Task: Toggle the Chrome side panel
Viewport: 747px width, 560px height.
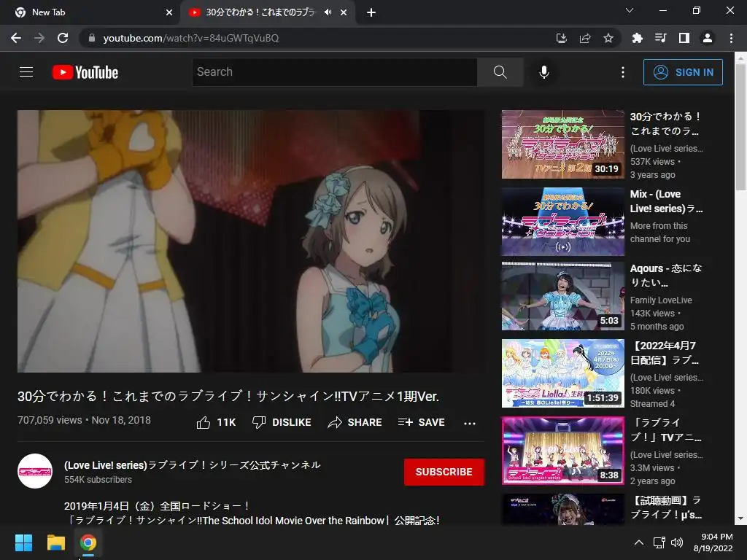Action: pyautogui.click(x=684, y=38)
